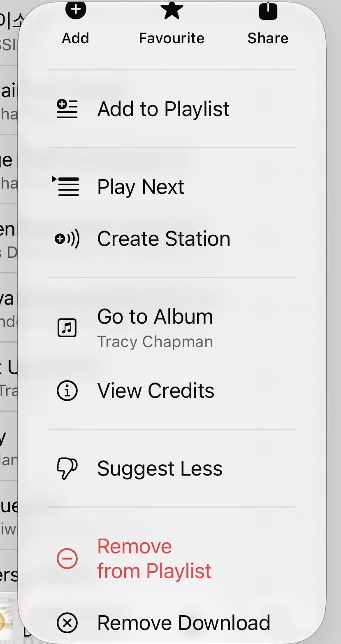Screen dimensions: 341x644
Task: Click the red minus circle icon
Action: click(67, 559)
